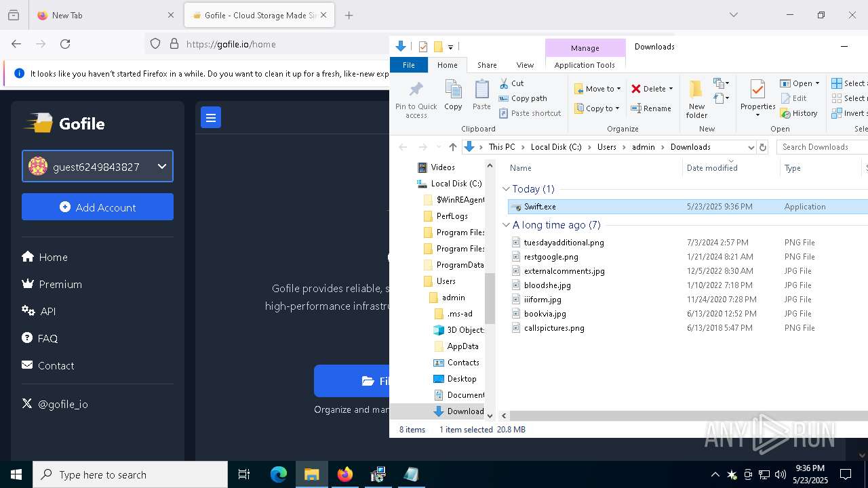This screenshot has height=488, width=868.
Task: Click the History ribbon button
Action: [x=799, y=113]
